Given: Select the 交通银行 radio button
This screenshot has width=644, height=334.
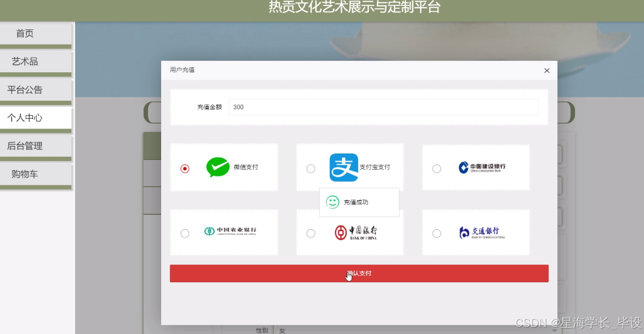Looking at the screenshot, I should (x=437, y=233).
